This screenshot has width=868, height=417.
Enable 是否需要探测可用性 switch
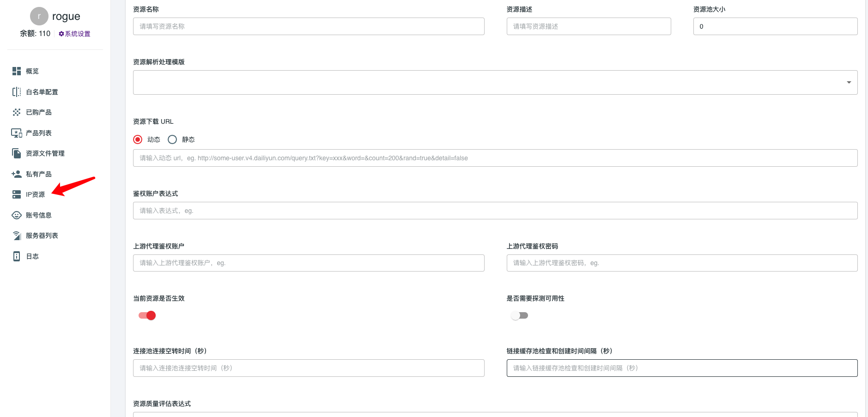point(520,315)
